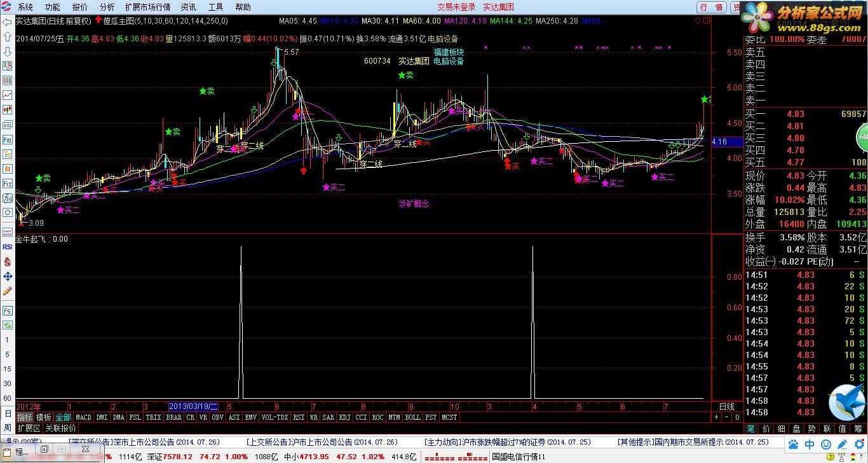Click the up arrow icon in left toolbar

(8, 36)
